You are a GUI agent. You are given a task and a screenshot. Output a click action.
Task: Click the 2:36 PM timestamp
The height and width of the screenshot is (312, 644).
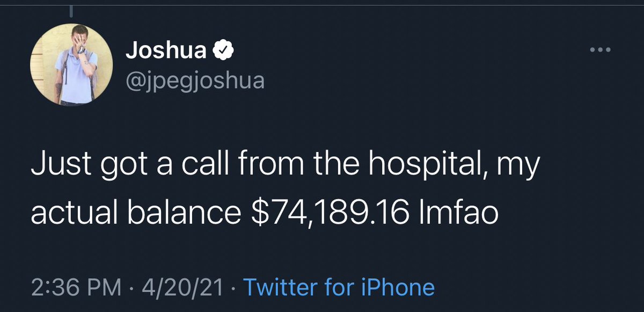(x=75, y=287)
